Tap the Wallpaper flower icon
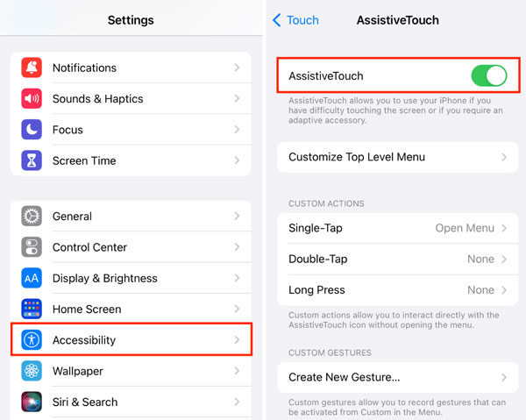This screenshot has height=420, width=526. pos(32,371)
